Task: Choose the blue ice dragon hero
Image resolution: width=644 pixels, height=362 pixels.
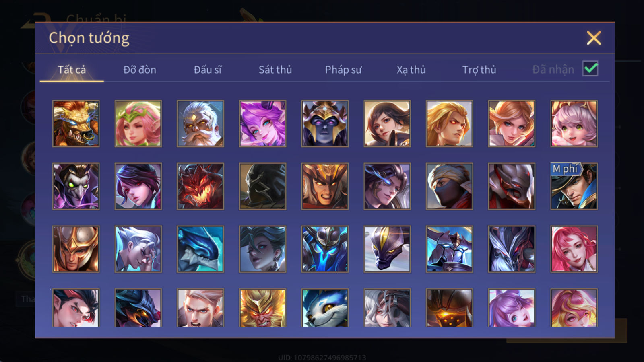Action: pos(200,249)
